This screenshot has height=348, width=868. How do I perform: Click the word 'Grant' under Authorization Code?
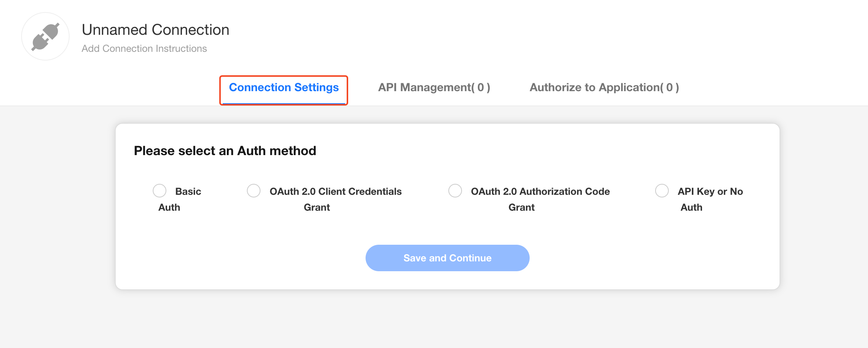[521, 207]
